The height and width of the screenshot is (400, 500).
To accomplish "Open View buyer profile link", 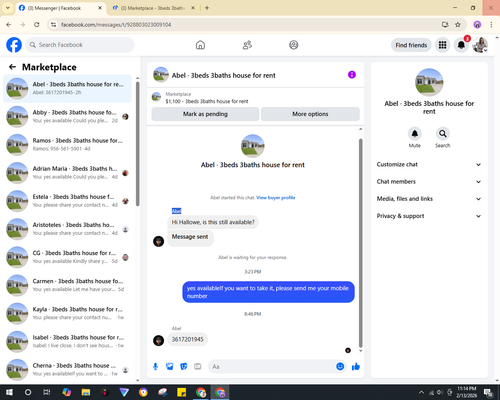I will (x=276, y=198).
